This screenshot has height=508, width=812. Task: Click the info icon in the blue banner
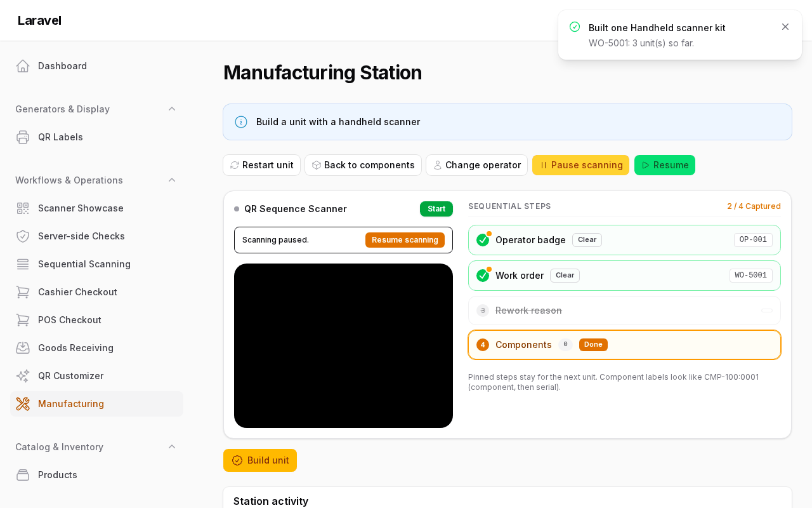[241, 122]
